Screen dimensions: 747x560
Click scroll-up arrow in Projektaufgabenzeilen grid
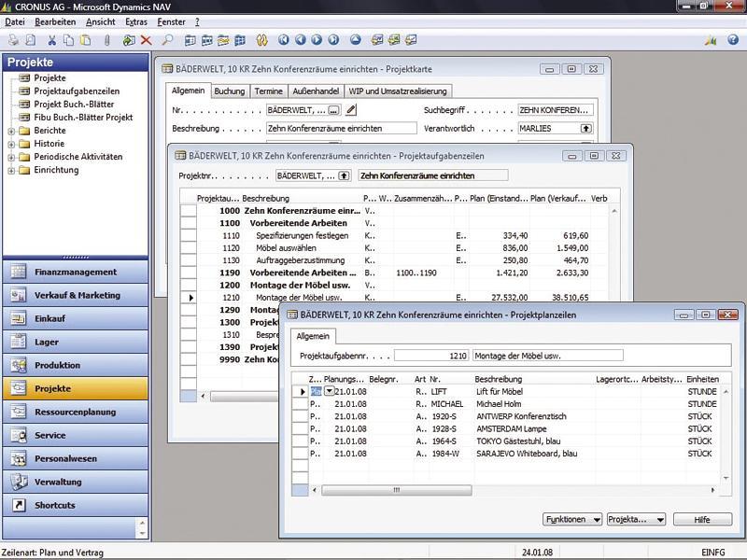(x=614, y=211)
